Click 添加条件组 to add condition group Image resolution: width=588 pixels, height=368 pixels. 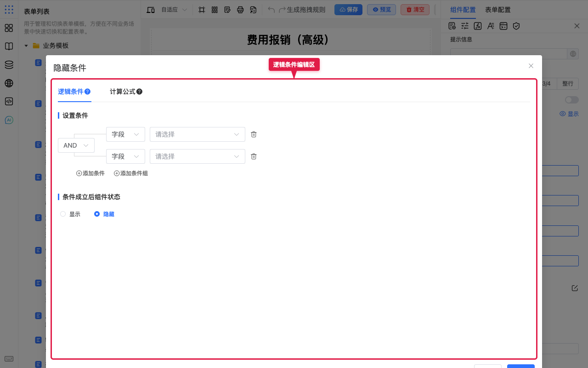131,173
